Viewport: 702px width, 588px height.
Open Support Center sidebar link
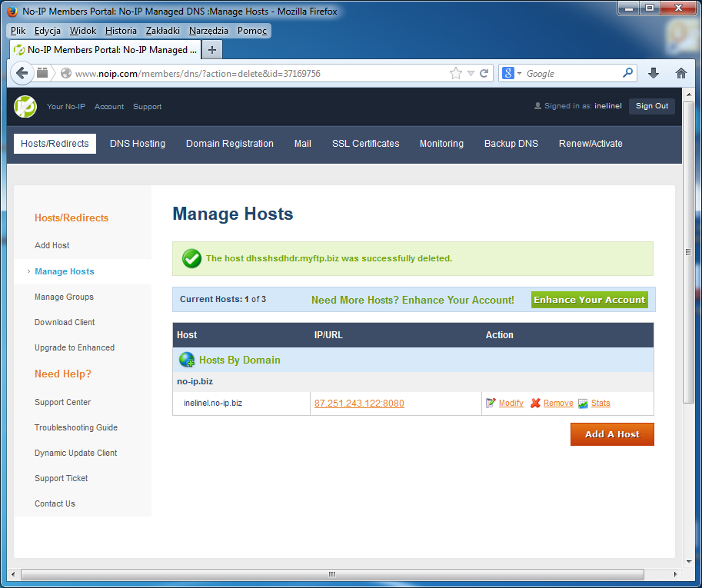(63, 402)
